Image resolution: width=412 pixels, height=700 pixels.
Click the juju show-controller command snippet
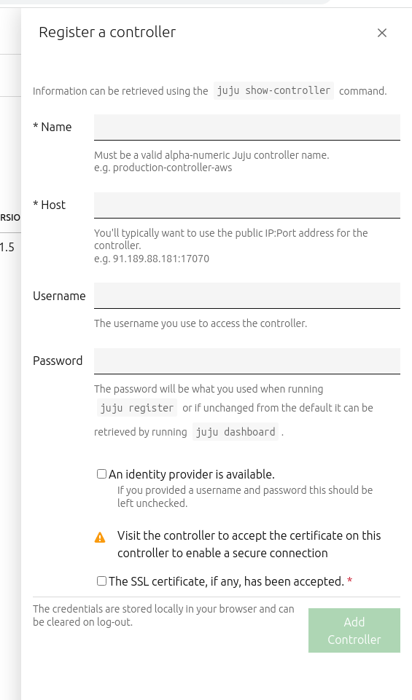(274, 91)
